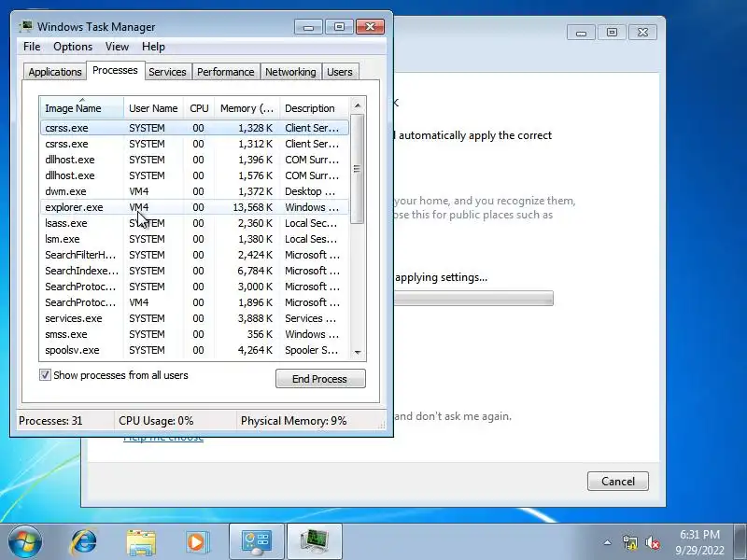Click Processes: 31 in status bar
The image size is (747, 560).
coord(50,421)
